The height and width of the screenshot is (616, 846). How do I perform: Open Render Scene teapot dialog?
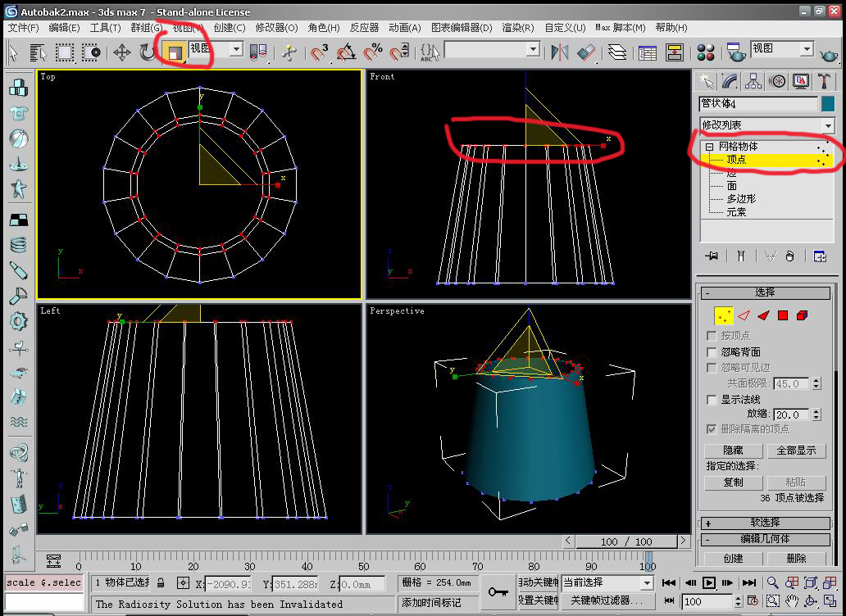[735, 52]
